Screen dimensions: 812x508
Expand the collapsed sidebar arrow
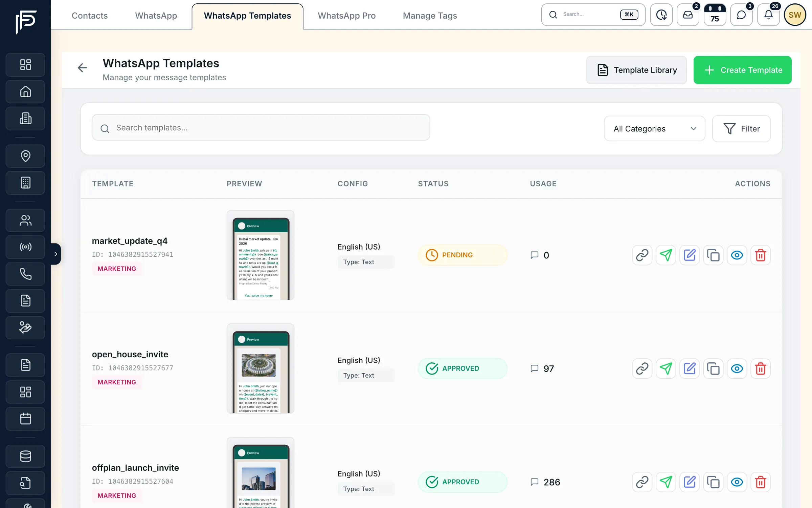55,254
